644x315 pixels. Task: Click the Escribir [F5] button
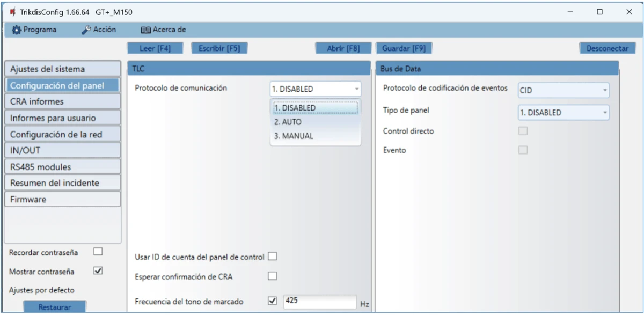(219, 48)
